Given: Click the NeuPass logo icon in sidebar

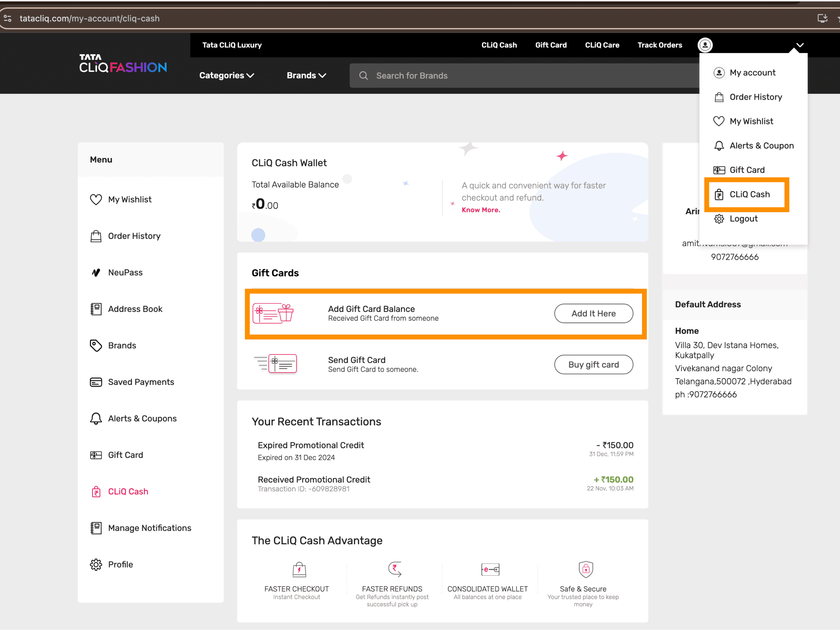Looking at the screenshot, I should [x=96, y=273].
